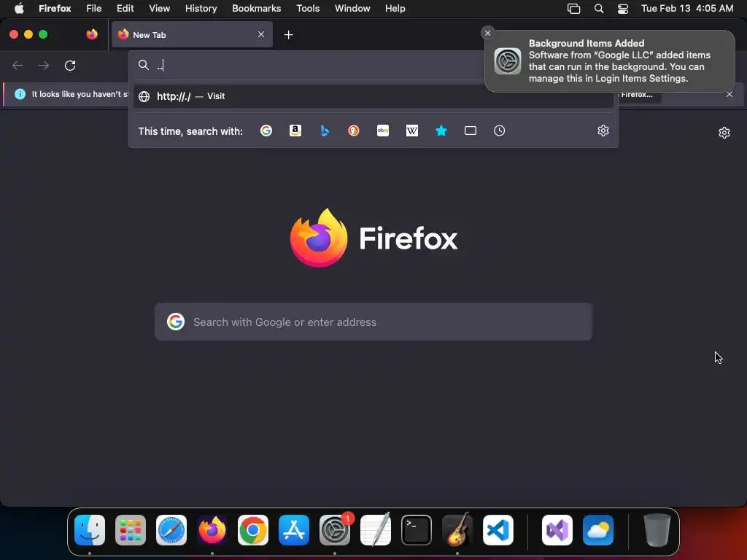Launch Safari from the Dock
The height and width of the screenshot is (560, 747).
click(171, 530)
